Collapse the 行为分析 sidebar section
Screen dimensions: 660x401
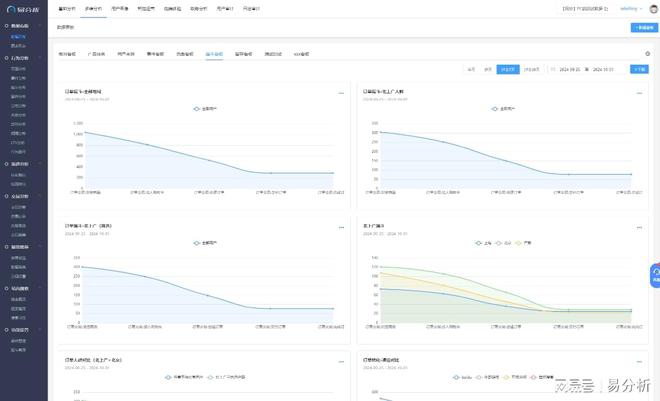[40, 58]
